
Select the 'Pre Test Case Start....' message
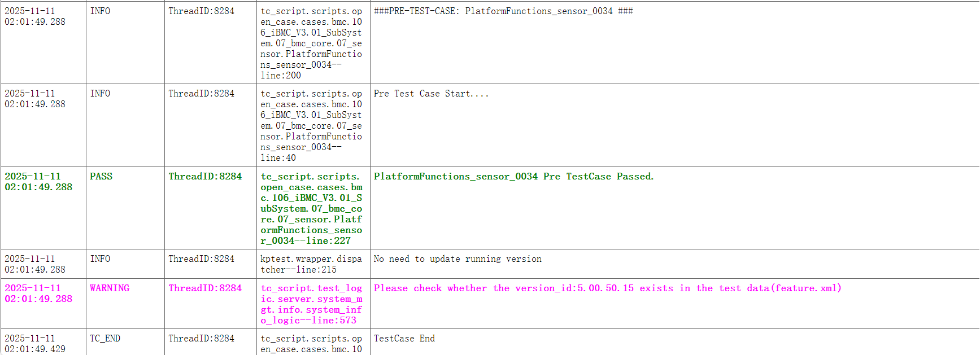[431, 94]
